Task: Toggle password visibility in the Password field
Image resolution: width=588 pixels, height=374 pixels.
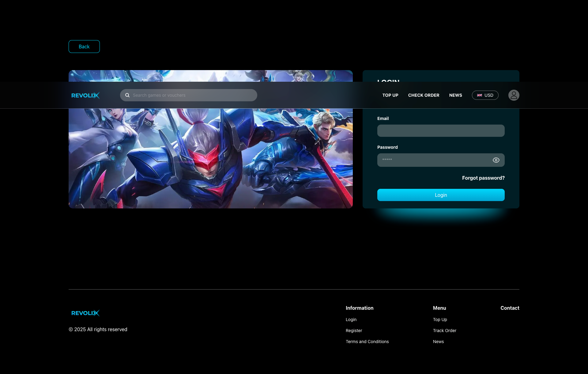Action: click(496, 160)
